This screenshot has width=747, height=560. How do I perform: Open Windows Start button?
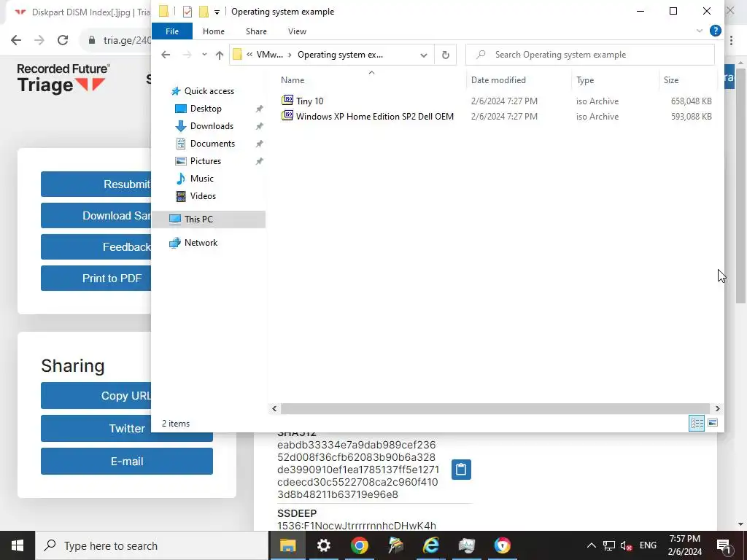(x=18, y=545)
